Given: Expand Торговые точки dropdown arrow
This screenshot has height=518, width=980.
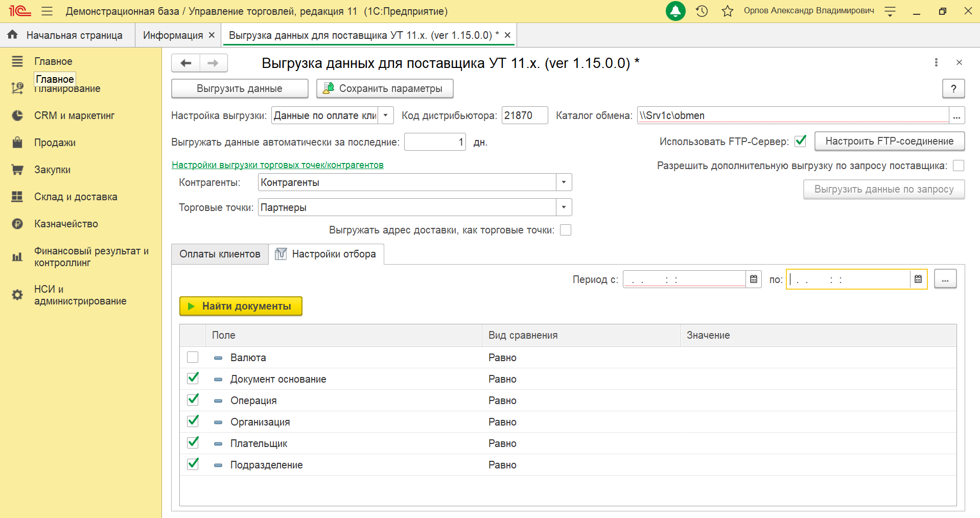Looking at the screenshot, I should click(564, 207).
